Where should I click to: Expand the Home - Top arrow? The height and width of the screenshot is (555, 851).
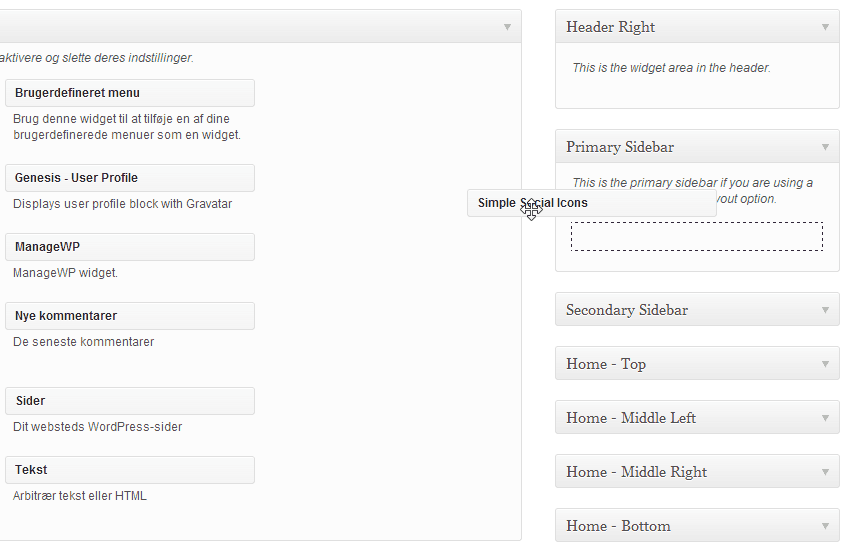coord(825,364)
